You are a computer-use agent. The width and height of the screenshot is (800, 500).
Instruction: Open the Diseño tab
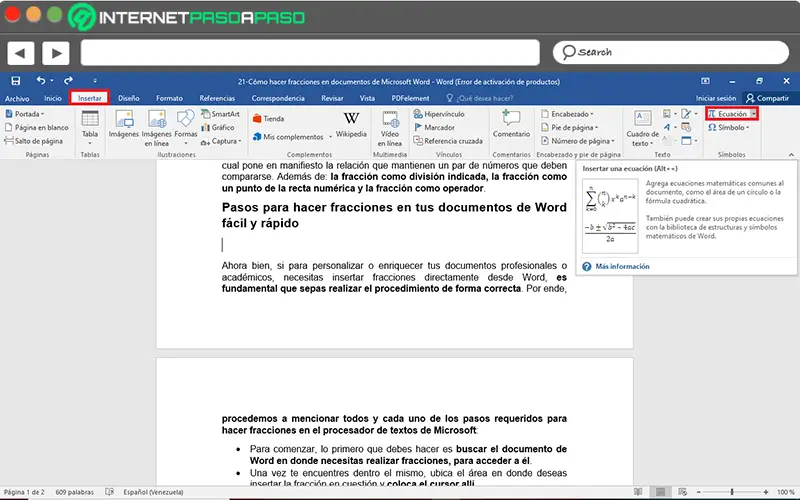[x=129, y=98]
